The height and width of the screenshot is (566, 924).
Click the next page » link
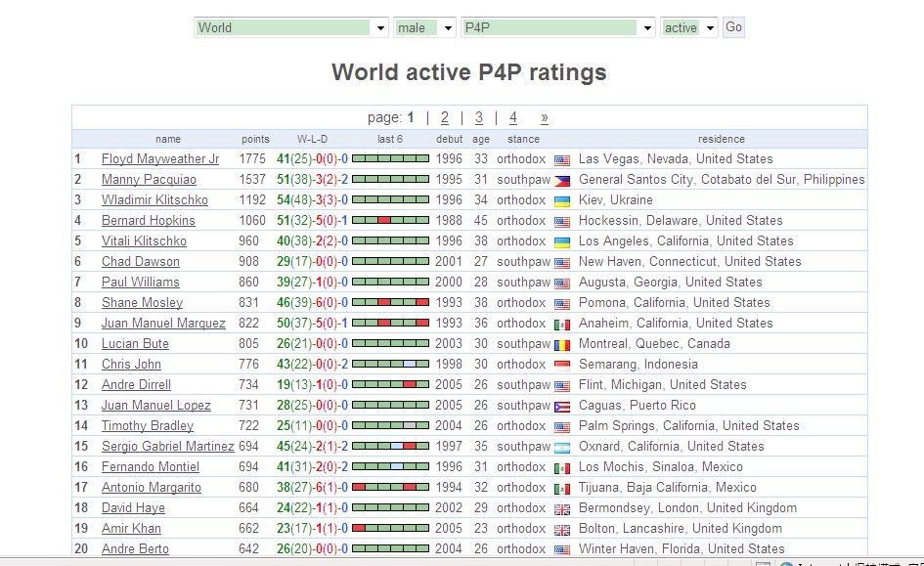click(x=544, y=117)
